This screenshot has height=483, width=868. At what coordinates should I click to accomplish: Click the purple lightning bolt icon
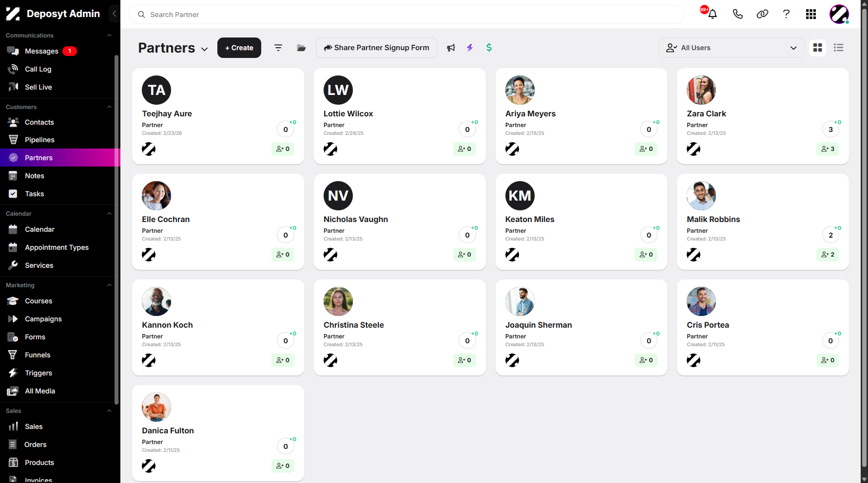click(x=470, y=48)
